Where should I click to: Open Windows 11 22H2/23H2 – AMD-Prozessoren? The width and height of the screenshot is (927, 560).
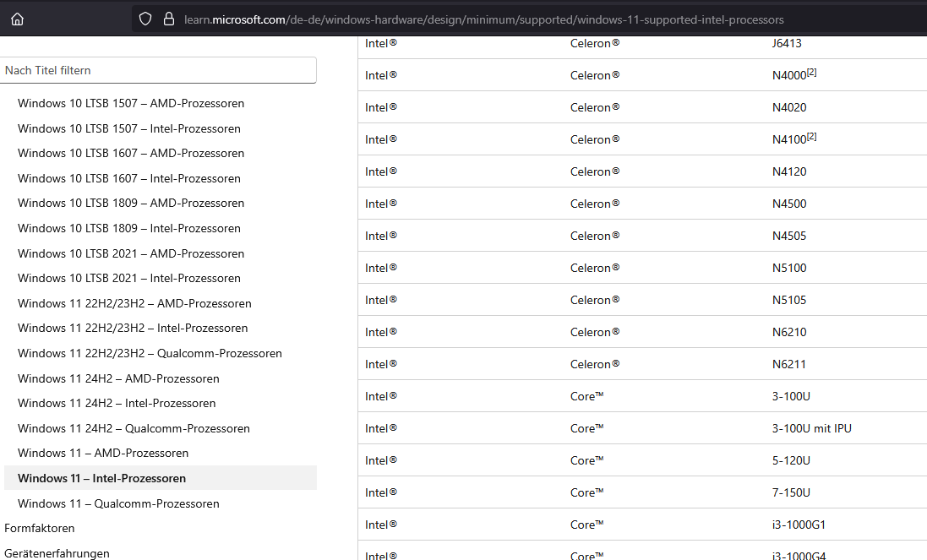(134, 303)
